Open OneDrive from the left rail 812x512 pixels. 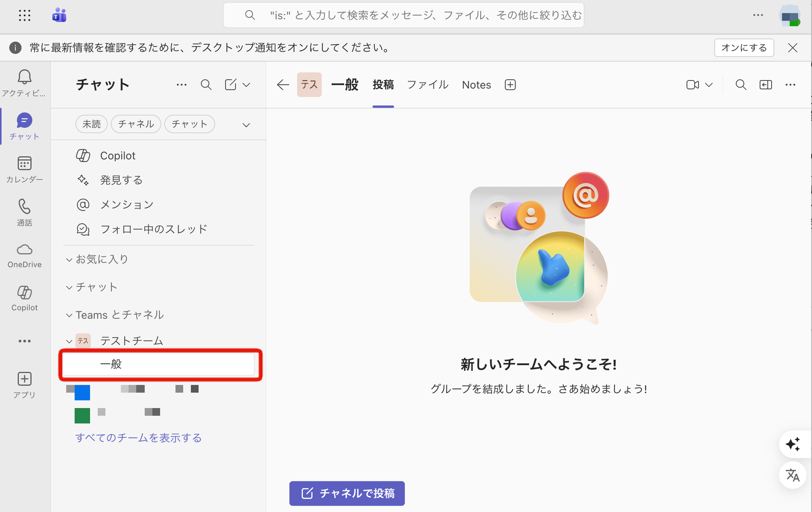tap(24, 250)
